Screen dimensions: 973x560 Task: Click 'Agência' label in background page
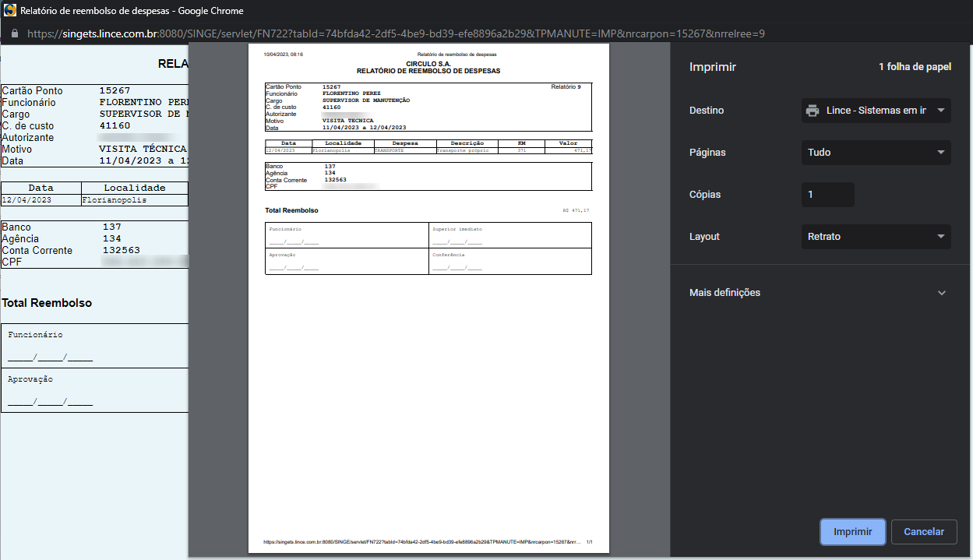coord(19,238)
